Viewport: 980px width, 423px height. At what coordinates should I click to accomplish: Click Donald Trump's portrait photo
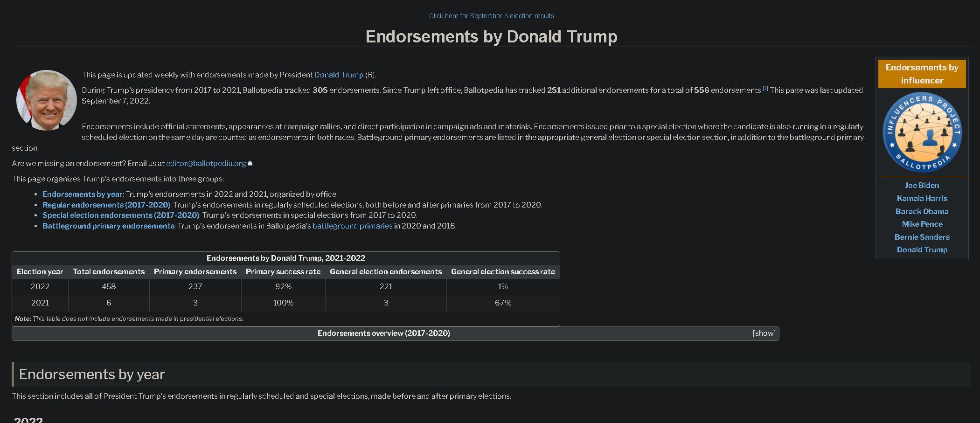47,100
